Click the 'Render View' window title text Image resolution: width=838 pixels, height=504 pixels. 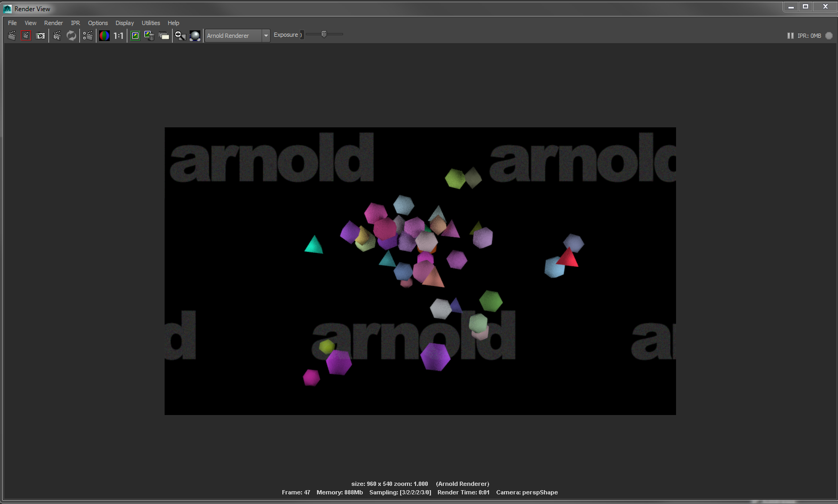click(32, 9)
